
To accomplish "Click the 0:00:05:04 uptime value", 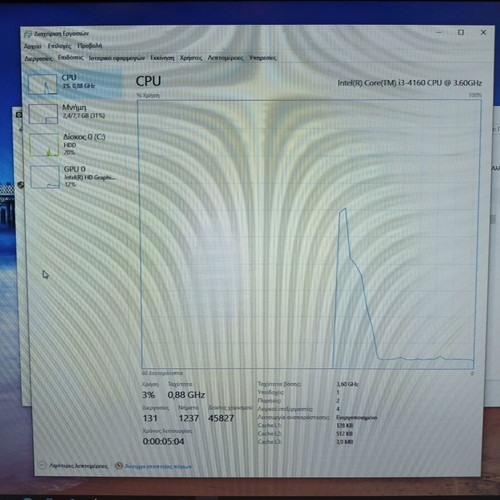I will (163, 441).
